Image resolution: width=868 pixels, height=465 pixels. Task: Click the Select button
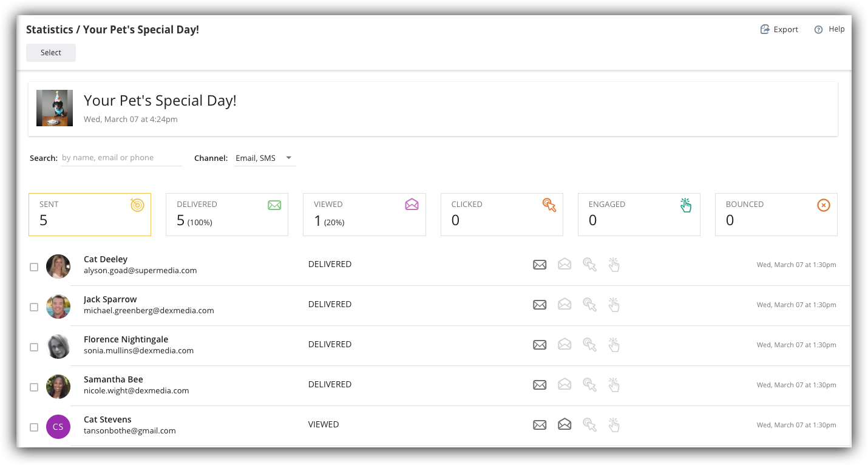51,53
